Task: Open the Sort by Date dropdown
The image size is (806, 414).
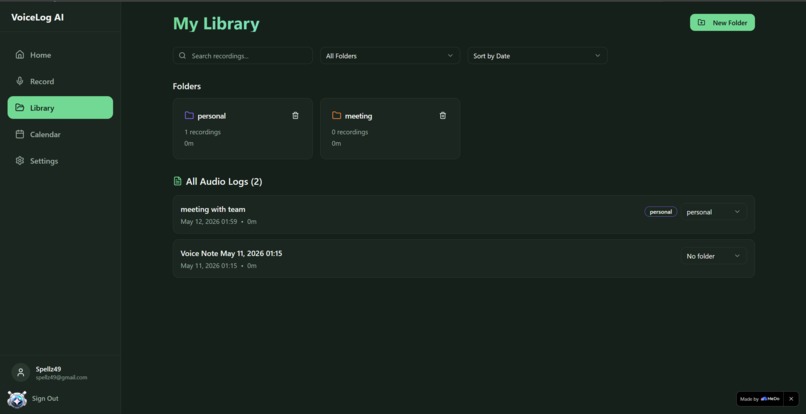Action: point(537,56)
